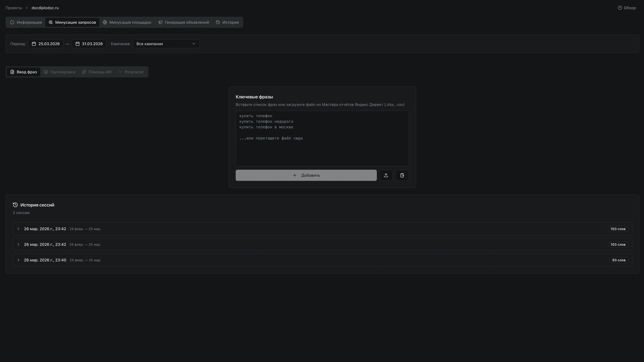Open Генерация объявлений megaphone tab
This screenshot has width=644, height=362.
pyautogui.click(x=184, y=22)
